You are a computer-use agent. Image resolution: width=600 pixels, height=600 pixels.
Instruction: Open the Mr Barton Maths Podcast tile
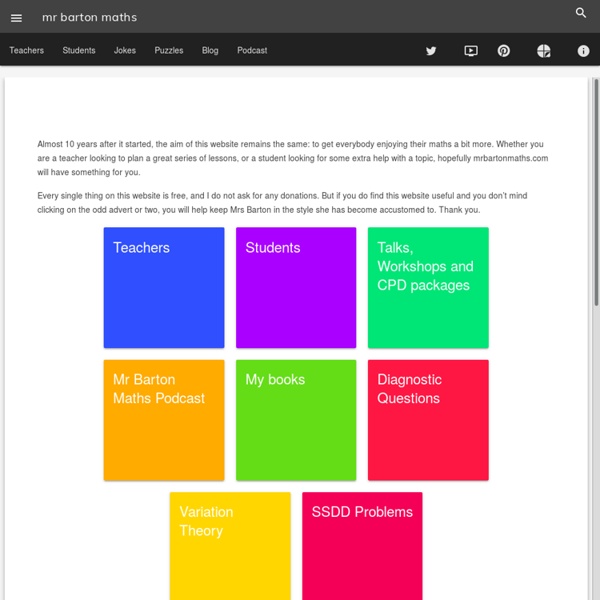pos(164,420)
